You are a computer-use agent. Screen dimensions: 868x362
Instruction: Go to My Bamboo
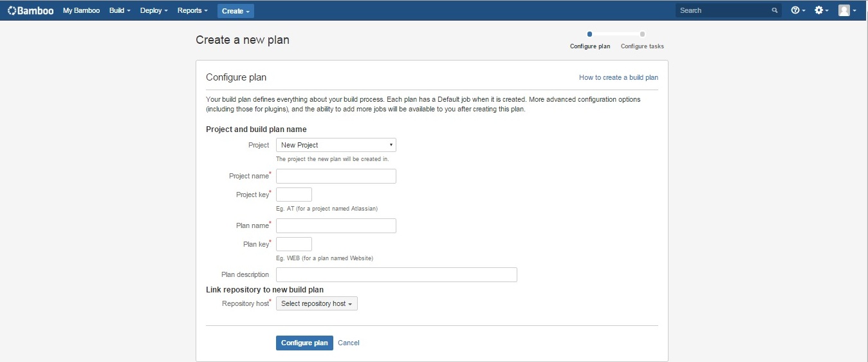click(x=81, y=10)
